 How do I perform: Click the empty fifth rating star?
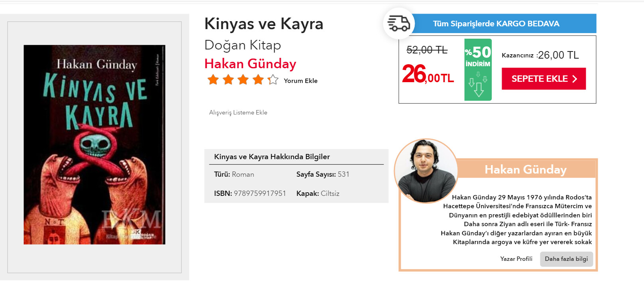pos(273,80)
